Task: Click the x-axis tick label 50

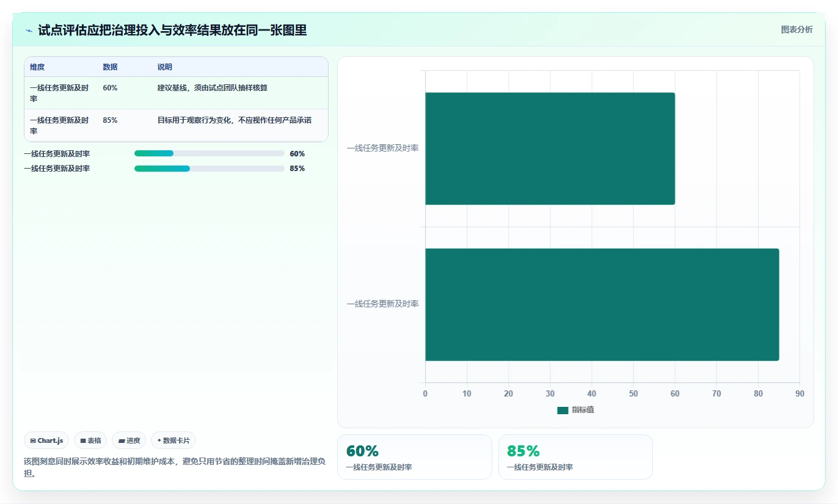Action: coord(633,394)
